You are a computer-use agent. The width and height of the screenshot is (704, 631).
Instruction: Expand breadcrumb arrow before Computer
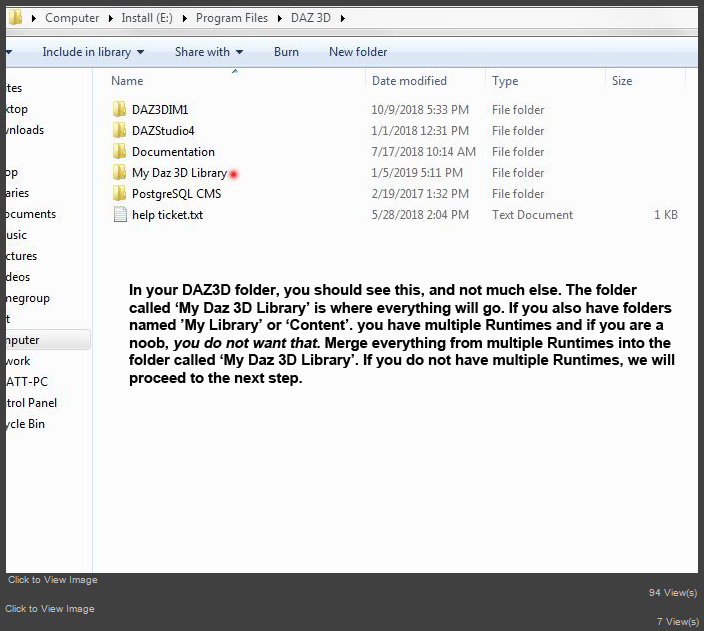[x=34, y=18]
